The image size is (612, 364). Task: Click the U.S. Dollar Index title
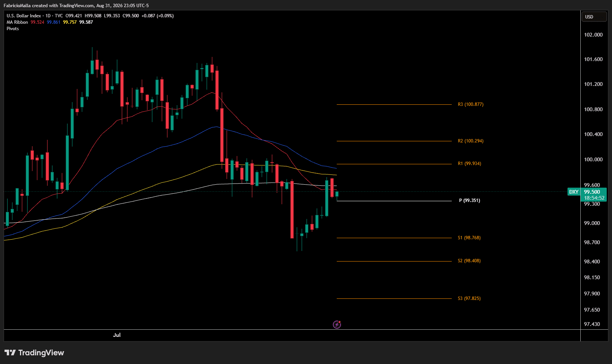(24, 16)
